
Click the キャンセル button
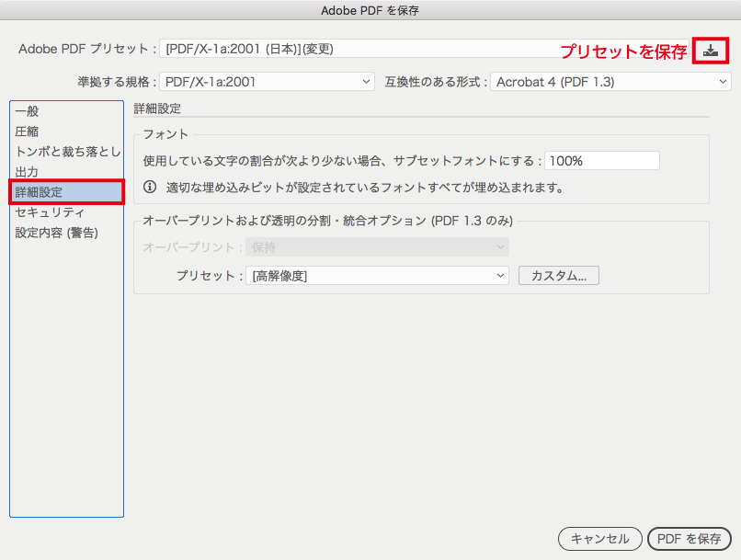tap(600, 539)
